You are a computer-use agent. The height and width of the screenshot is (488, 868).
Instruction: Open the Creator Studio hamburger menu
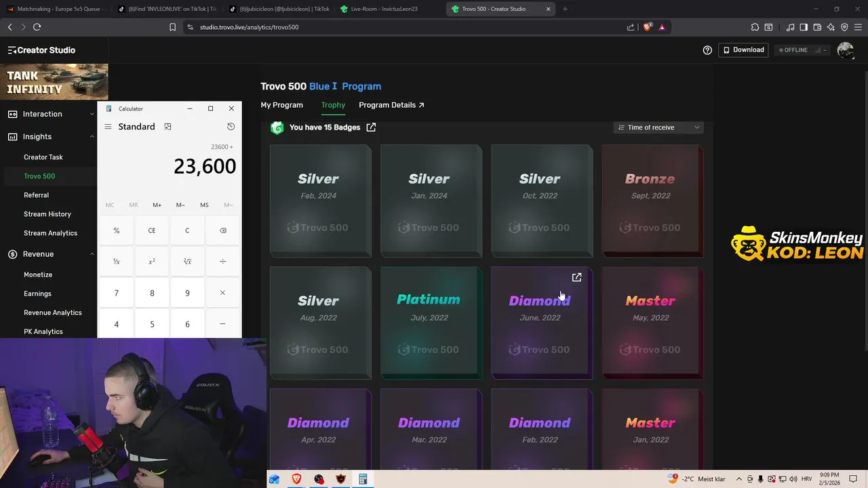(x=12, y=50)
